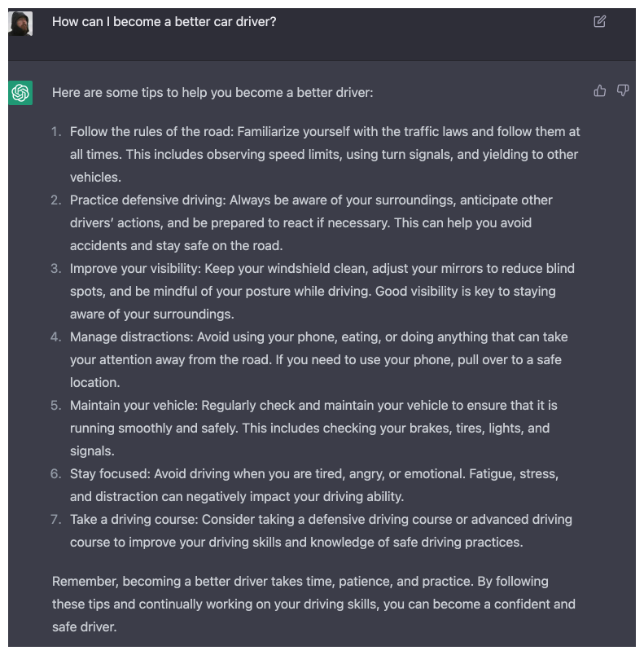Click list number 7 marker

(56, 520)
